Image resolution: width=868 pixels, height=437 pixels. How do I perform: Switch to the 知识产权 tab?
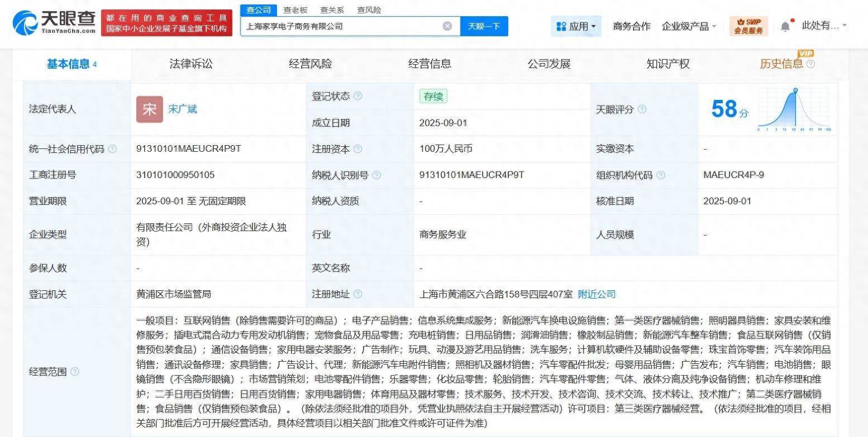[668, 64]
